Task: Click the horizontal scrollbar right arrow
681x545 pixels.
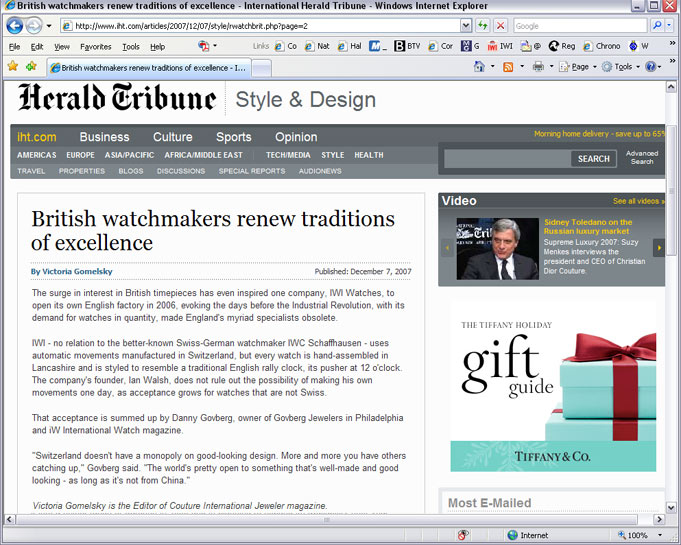Action: point(659,519)
